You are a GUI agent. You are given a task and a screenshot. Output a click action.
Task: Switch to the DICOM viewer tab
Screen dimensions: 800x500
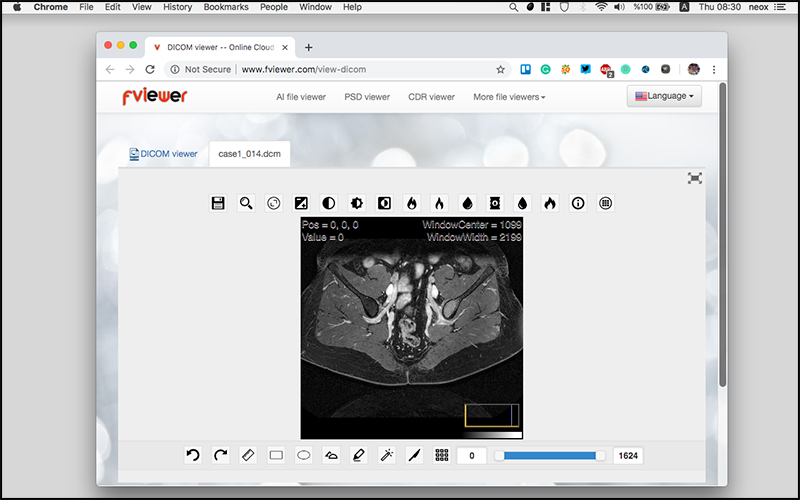coord(163,154)
